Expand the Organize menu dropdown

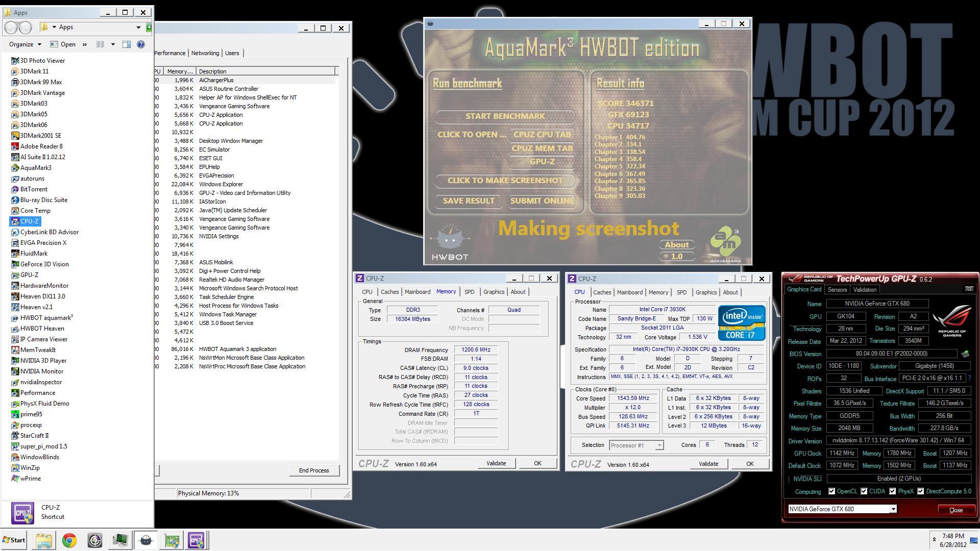click(x=25, y=44)
